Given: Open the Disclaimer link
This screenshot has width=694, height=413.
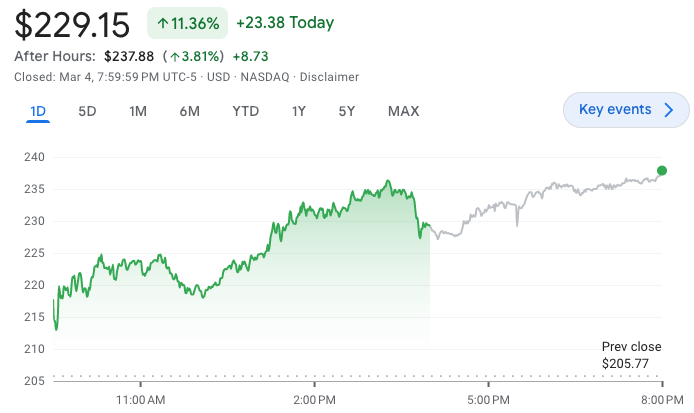Looking at the screenshot, I should tap(330, 77).
